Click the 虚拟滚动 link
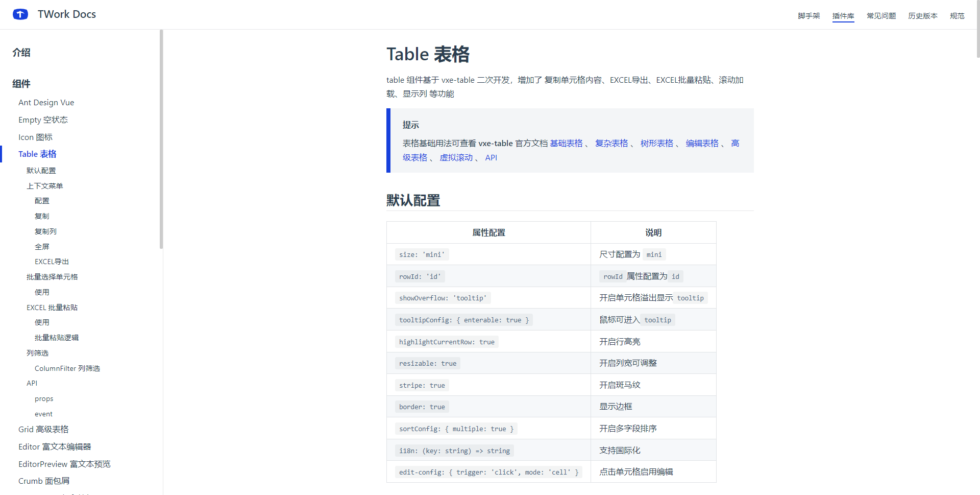Screen dimensions: 980x495 pyautogui.click(x=456, y=158)
